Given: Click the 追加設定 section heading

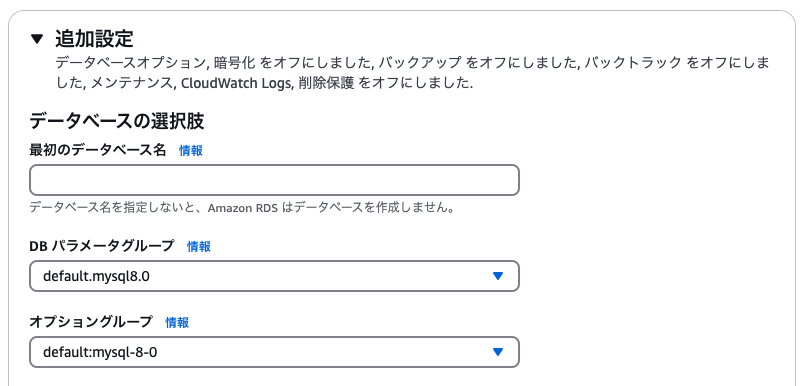Looking at the screenshot, I should click(94, 39).
